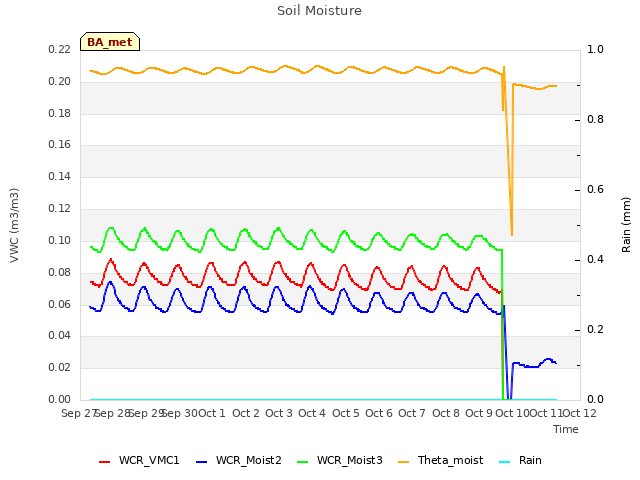The width and height of the screenshot is (640, 480).
Task: Click the 0.20 VWC axis value
Action: (60, 82)
